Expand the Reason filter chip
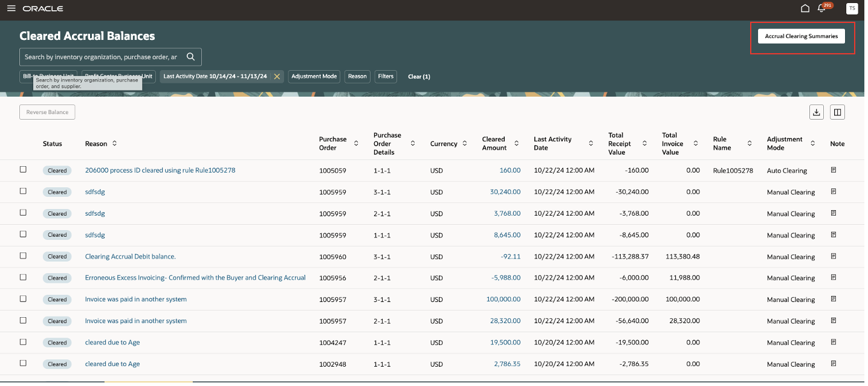This screenshot has height=386, width=868. tap(357, 77)
